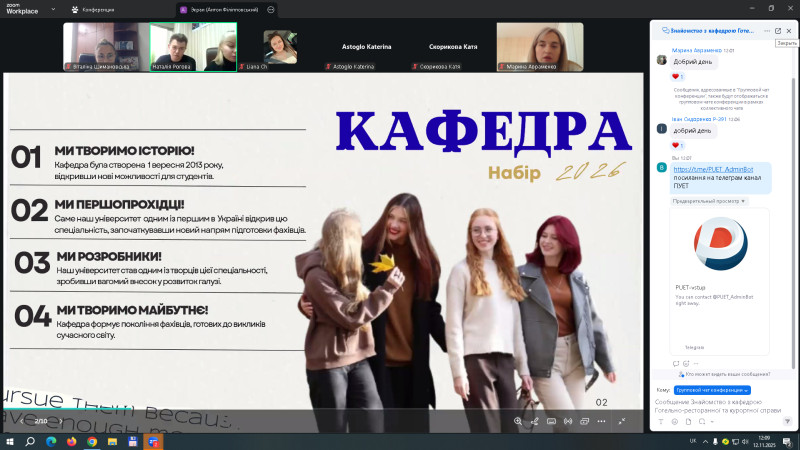The image size is (800, 450).
Task: Attach a file using the chat file icon
Action: tap(687, 422)
